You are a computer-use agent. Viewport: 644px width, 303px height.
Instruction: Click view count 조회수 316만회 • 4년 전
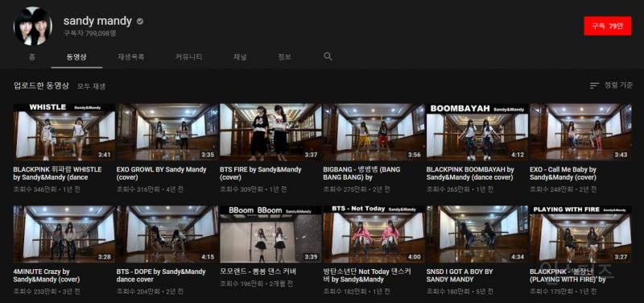[x=150, y=189]
